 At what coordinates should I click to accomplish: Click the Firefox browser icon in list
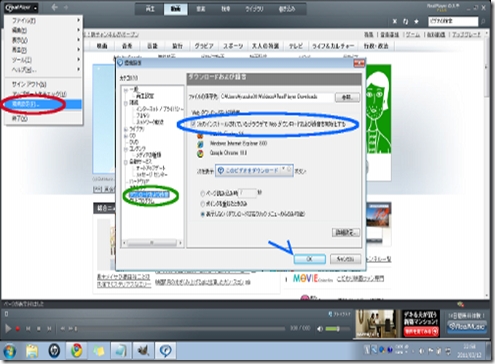pyautogui.click(x=200, y=135)
